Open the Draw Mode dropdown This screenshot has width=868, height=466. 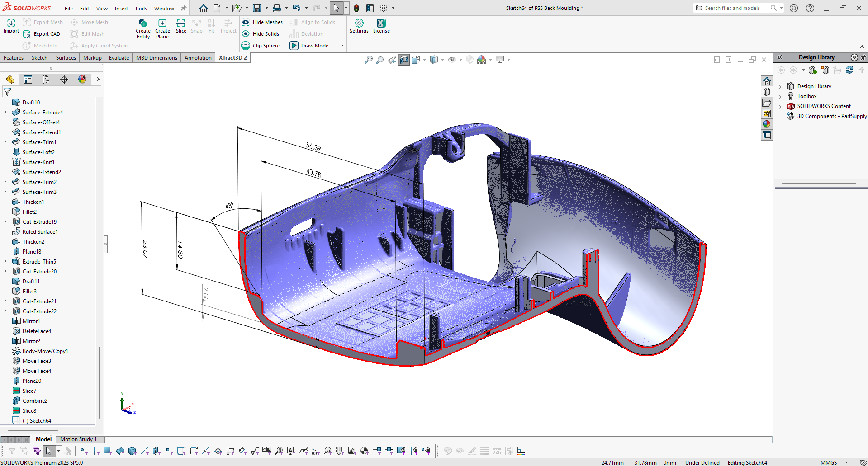342,45
